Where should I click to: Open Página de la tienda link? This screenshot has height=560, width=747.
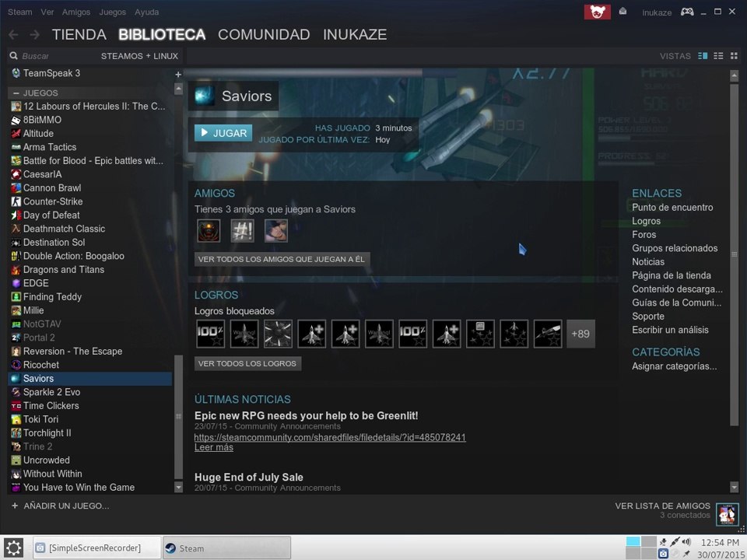[672, 275]
